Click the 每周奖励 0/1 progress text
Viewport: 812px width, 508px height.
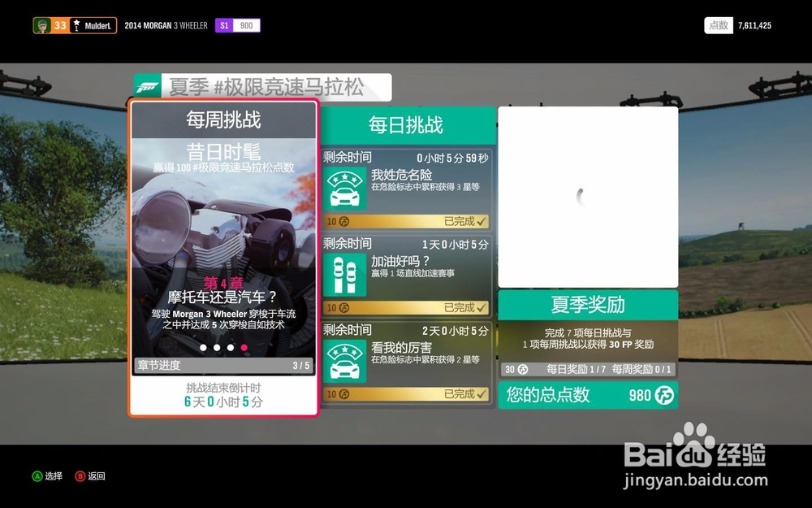pyautogui.click(x=641, y=369)
